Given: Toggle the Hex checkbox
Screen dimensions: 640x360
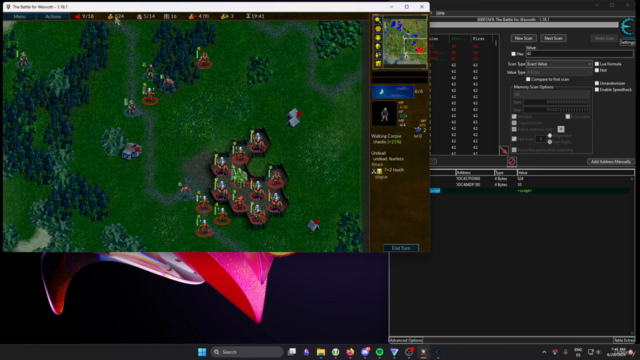Looking at the screenshot, I should [x=513, y=54].
